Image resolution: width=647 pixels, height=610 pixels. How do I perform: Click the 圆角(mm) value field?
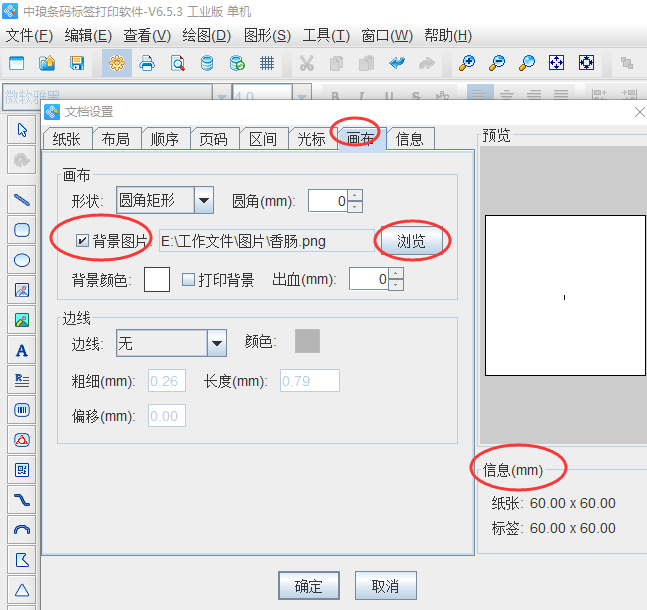(328, 201)
